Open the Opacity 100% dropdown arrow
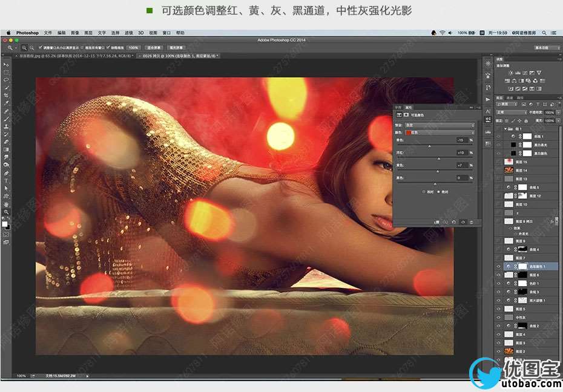Screen dimensions: 563x392 click(x=558, y=113)
